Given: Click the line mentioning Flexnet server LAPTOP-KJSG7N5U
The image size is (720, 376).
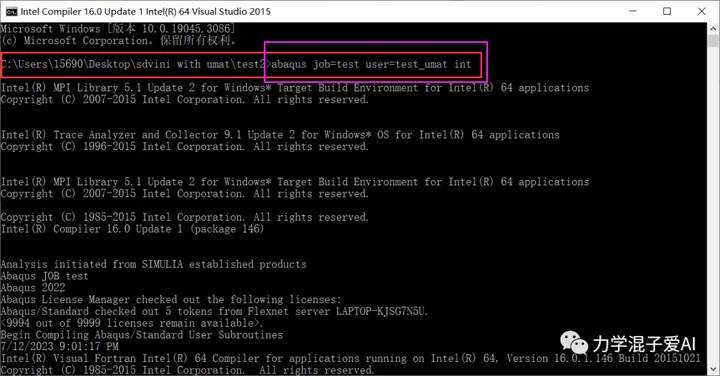Looking at the screenshot, I should tap(214, 311).
